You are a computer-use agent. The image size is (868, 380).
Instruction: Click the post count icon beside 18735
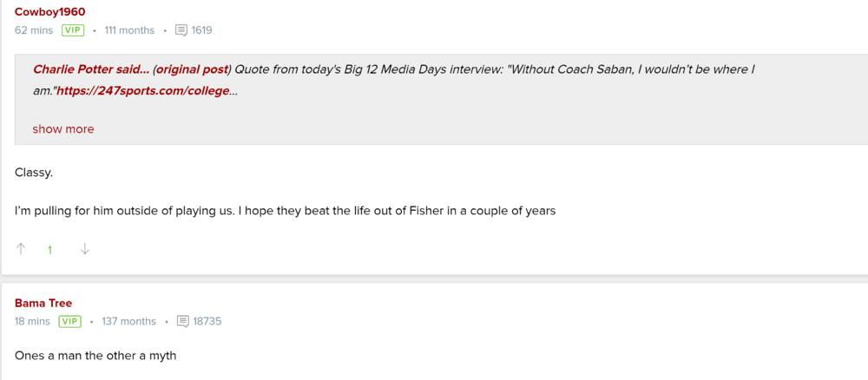(182, 321)
